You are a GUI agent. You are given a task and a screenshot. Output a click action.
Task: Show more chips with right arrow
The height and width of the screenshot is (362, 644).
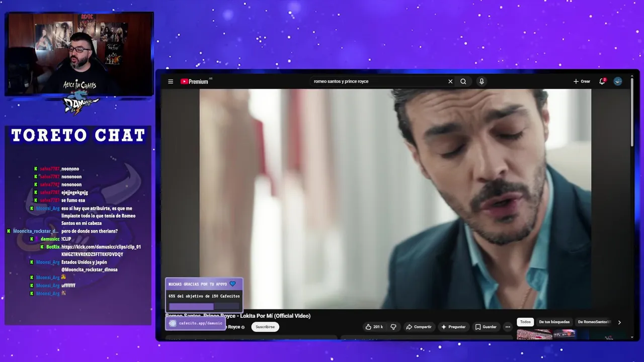[619, 322]
